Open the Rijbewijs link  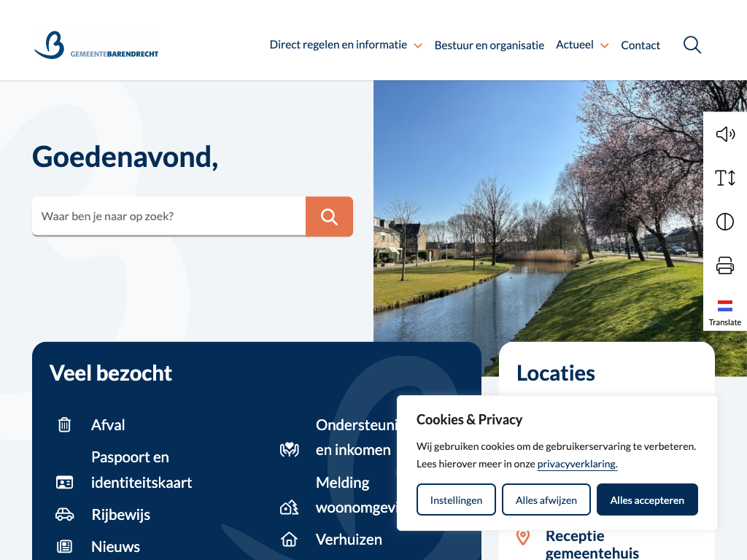tap(120, 515)
